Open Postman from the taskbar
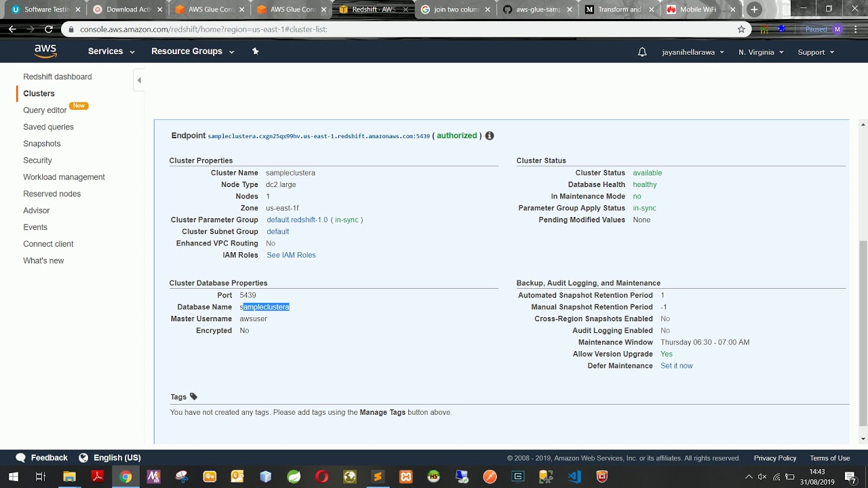868x488 pixels. pyautogui.click(x=490, y=476)
